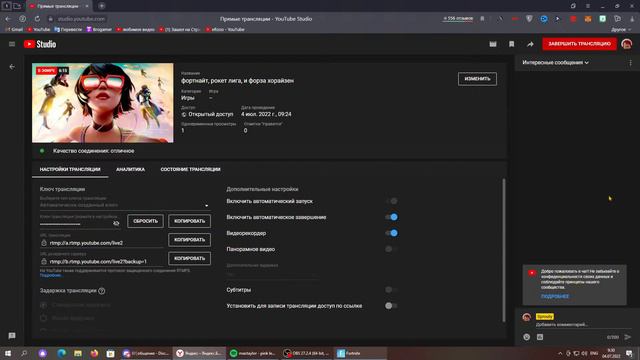The width and height of the screenshot is (640, 360).
Task: Select the second stream delay radio option
Action: tap(44, 318)
